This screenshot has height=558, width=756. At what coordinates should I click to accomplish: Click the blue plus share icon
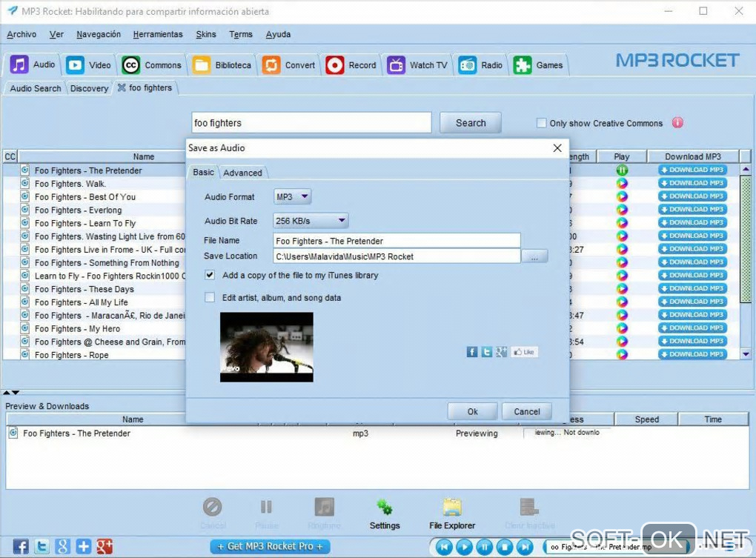coord(84,546)
